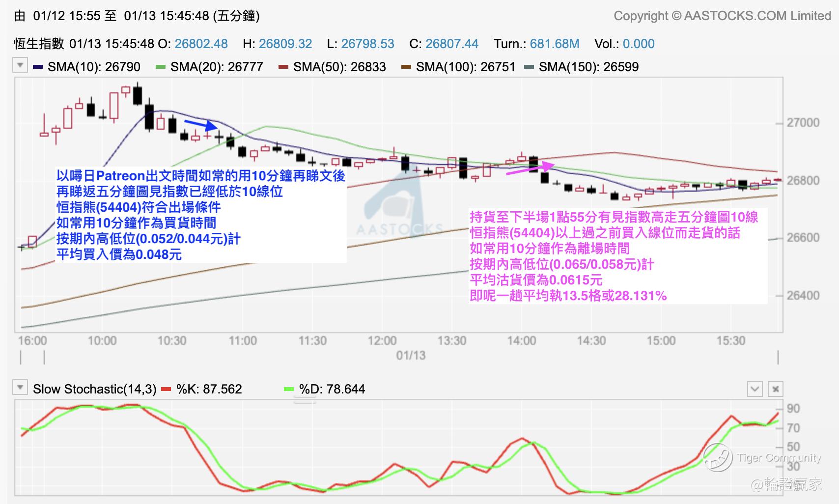Click the 14:00 time axis label
The width and height of the screenshot is (839, 504).
pyautogui.click(x=522, y=340)
